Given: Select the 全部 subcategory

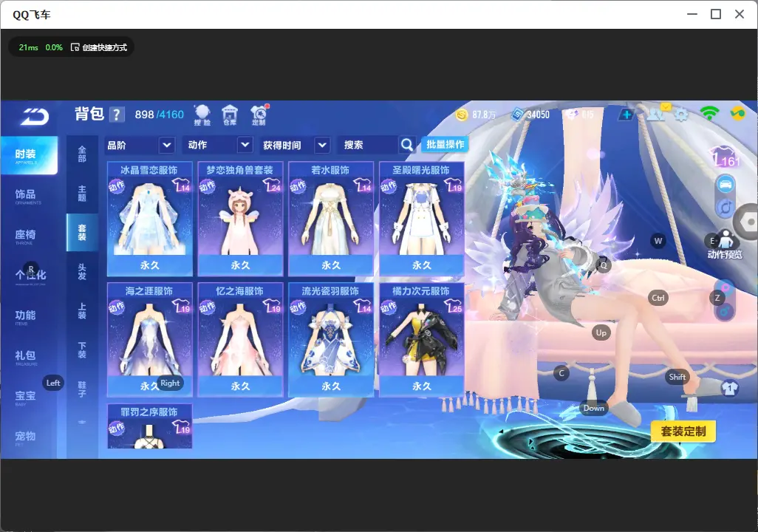Looking at the screenshot, I should pyautogui.click(x=82, y=154).
